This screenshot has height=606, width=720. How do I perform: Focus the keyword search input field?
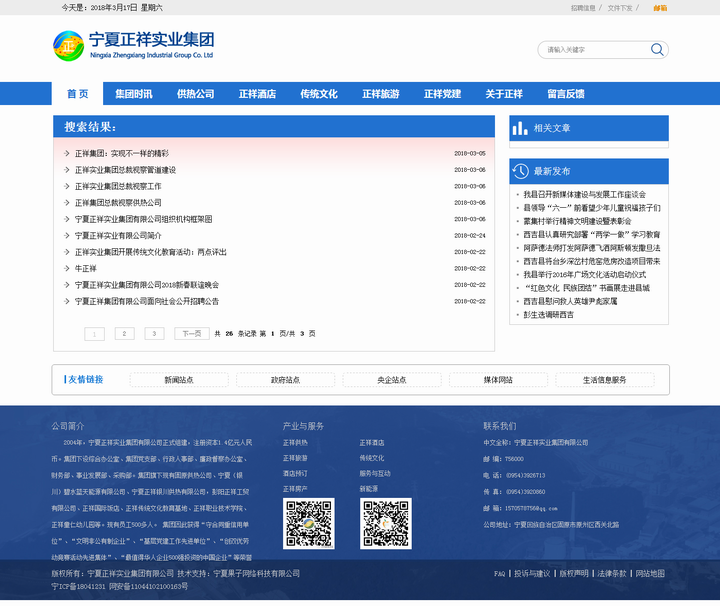pyautogui.click(x=597, y=50)
